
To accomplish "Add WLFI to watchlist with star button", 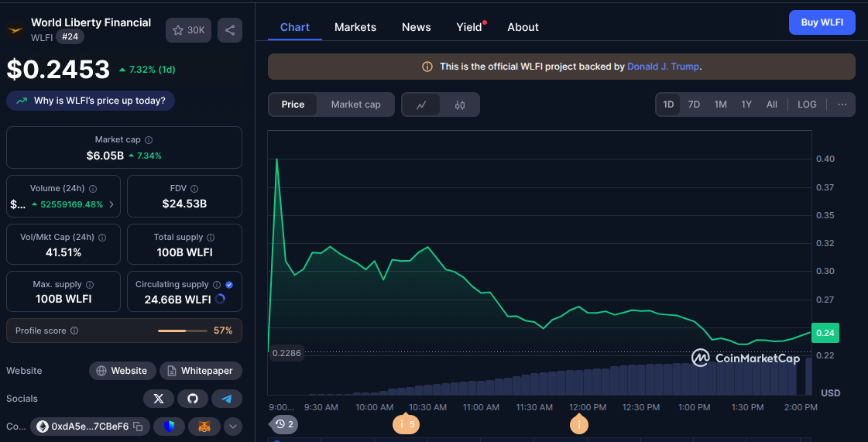I will point(188,30).
